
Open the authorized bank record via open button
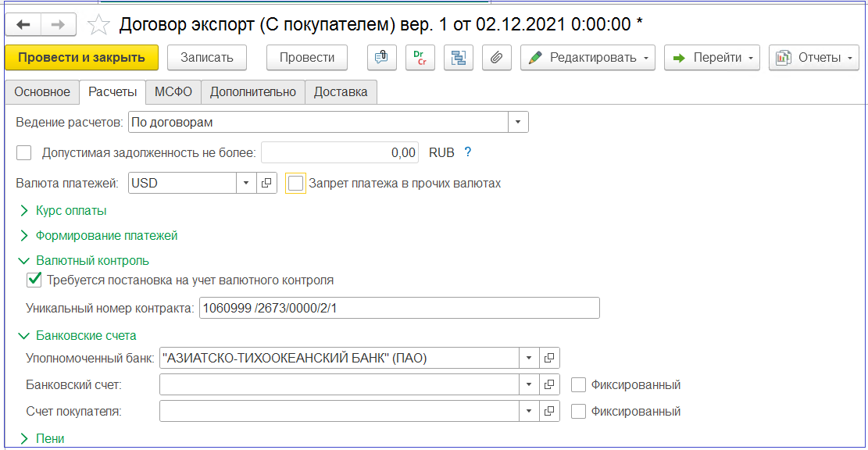point(549,358)
